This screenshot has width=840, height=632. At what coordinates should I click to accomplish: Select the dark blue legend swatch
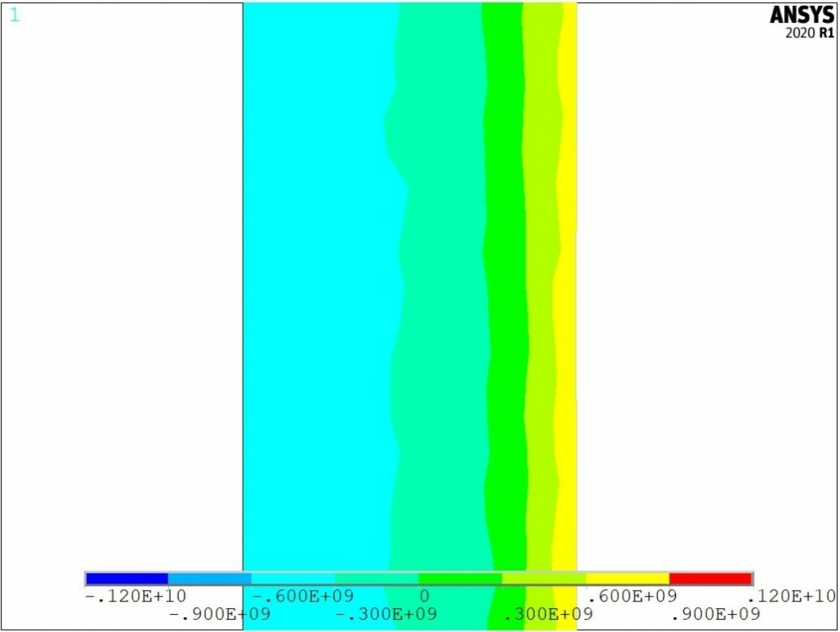click(126, 579)
